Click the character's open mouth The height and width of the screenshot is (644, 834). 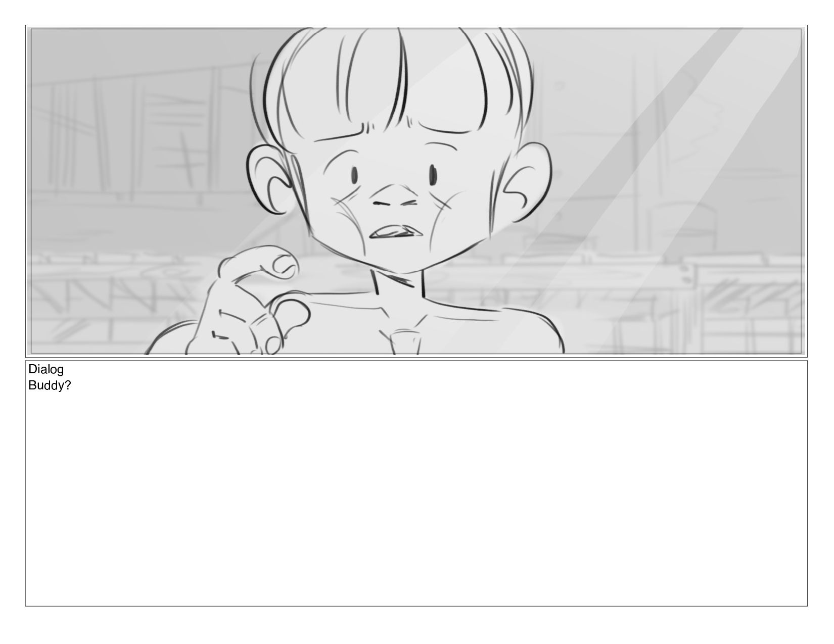coord(395,232)
